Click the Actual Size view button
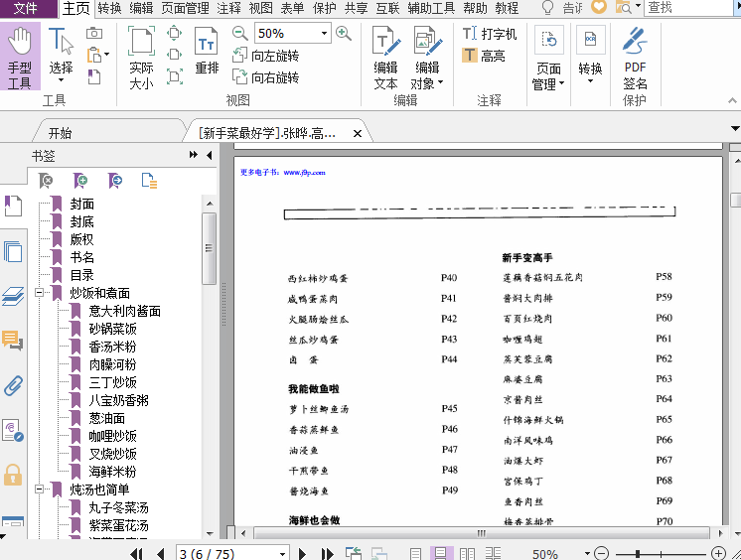Viewport: 741px width, 560px height. click(x=141, y=59)
